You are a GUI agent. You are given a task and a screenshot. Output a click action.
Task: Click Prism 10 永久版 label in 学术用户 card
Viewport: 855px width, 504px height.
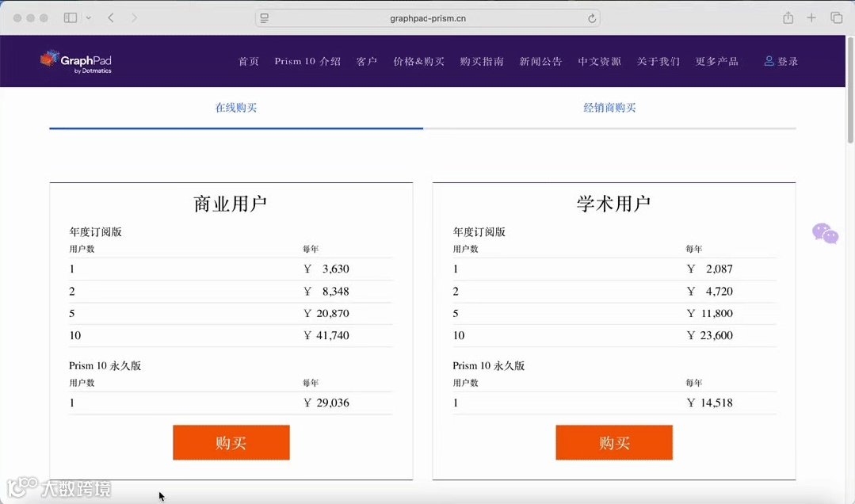[488, 365]
